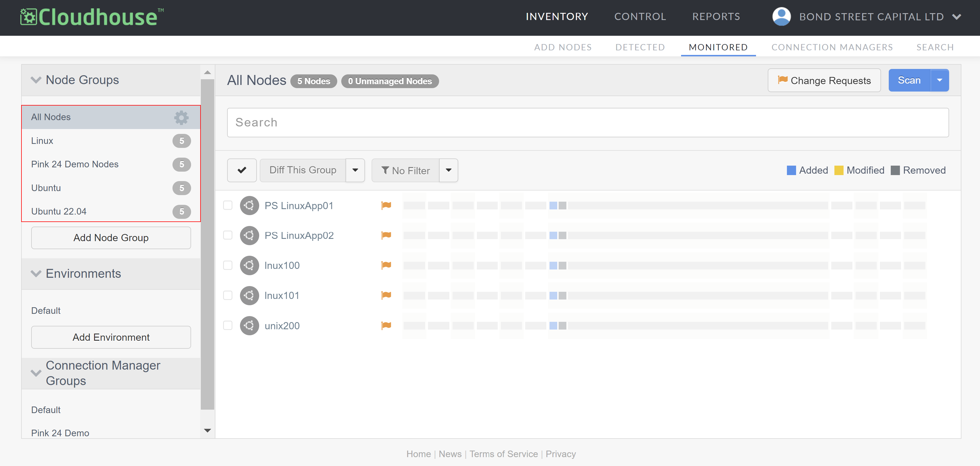Screen dimensions: 980x466
Task: Select the Pink 24 Demo Nodes group
Action: [x=111, y=164]
